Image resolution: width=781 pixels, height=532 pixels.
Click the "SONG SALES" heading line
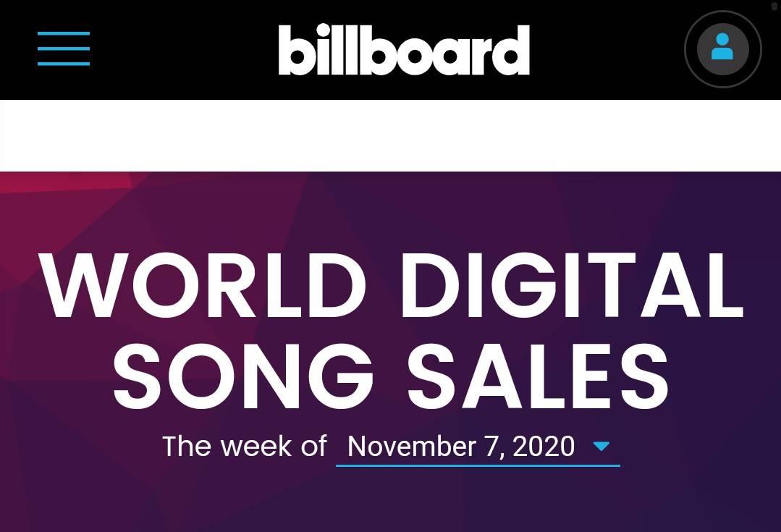pos(391,376)
